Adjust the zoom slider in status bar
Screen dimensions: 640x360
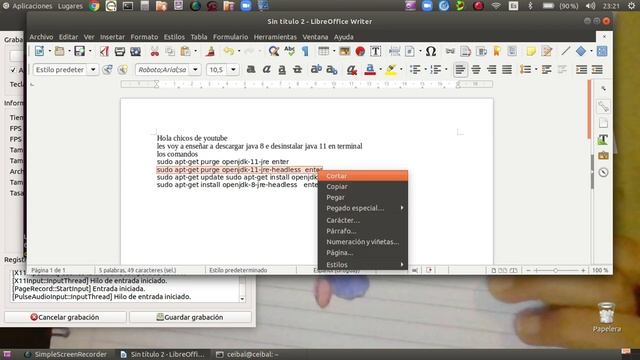click(x=556, y=270)
